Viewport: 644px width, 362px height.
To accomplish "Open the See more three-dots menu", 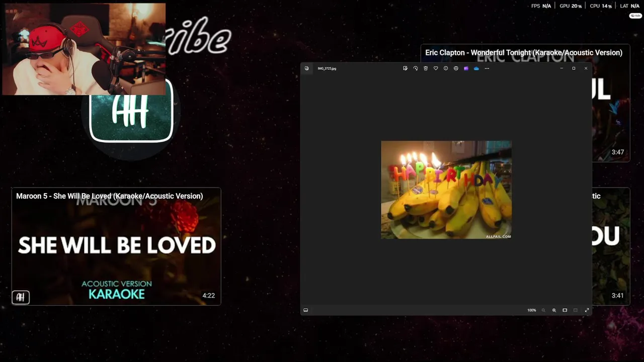I will [487, 68].
